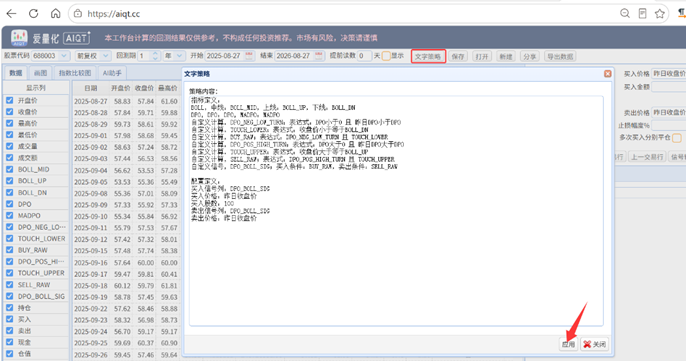Uncheck the BUY_RAW column checkbox

tap(10, 250)
